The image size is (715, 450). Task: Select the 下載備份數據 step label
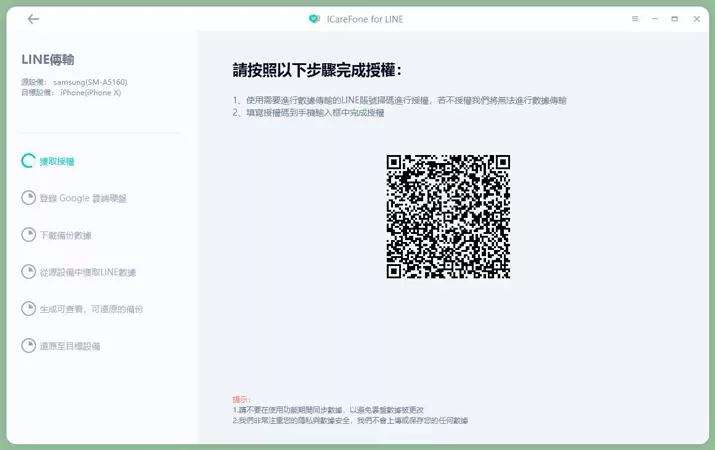coord(66,235)
